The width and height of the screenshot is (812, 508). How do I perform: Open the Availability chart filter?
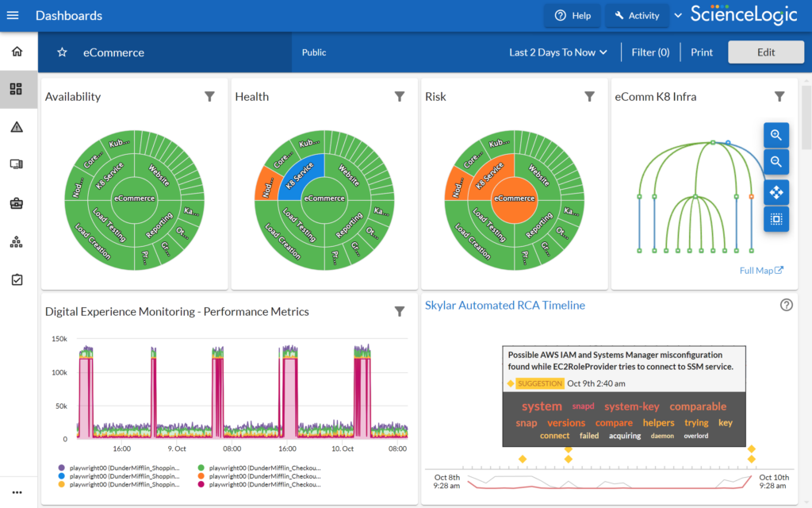pyautogui.click(x=209, y=96)
